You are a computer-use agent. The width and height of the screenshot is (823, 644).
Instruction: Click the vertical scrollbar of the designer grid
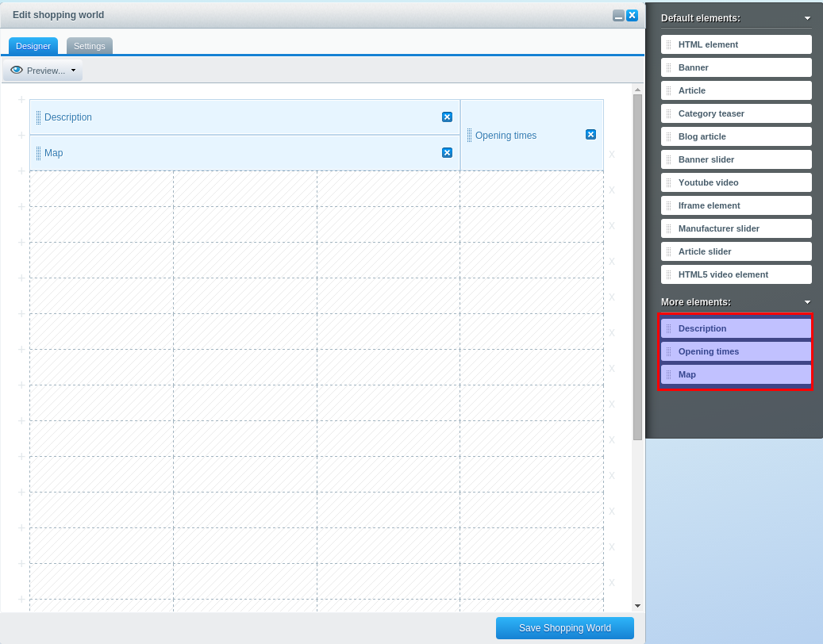(x=637, y=266)
